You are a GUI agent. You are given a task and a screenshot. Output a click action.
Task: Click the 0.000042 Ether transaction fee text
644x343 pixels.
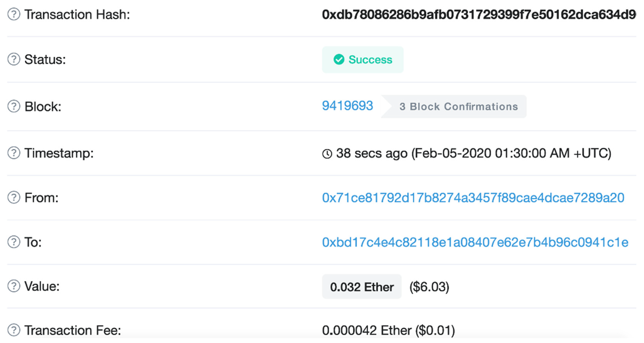coord(388,330)
